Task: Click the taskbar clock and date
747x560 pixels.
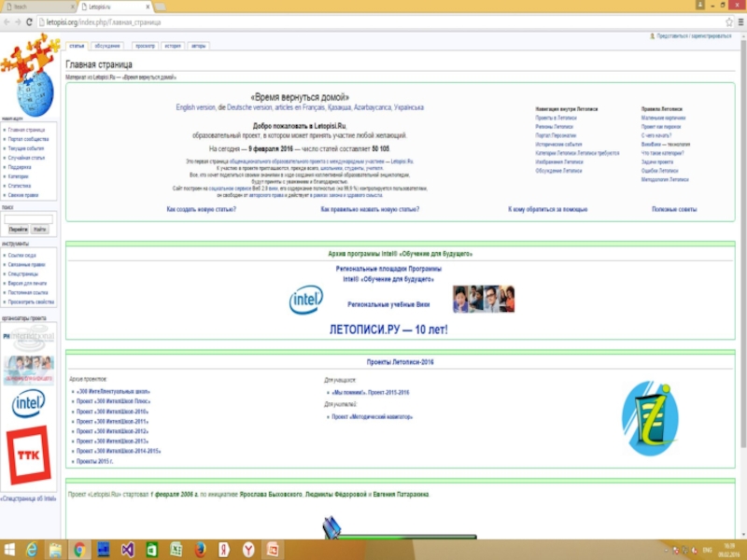Action: [729, 550]
